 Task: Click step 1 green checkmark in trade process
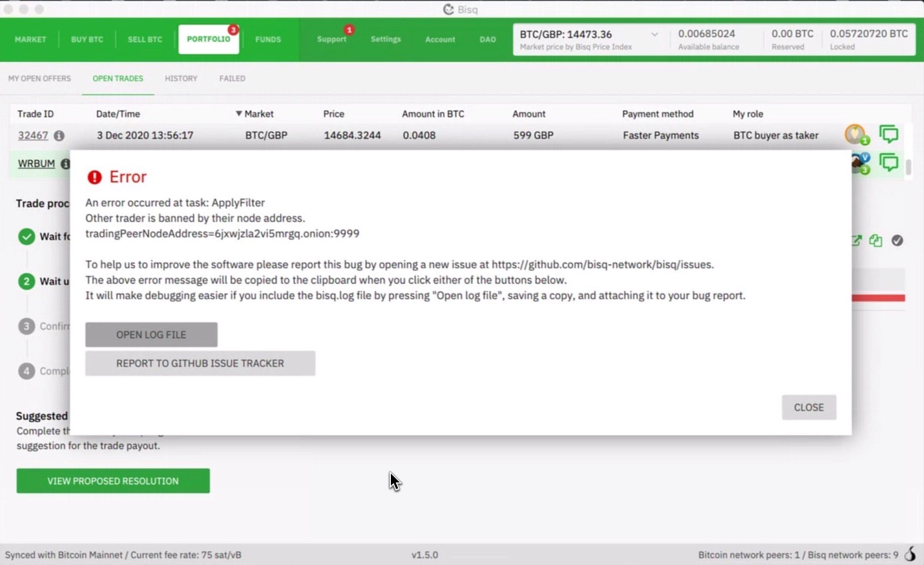click(27, 236)
